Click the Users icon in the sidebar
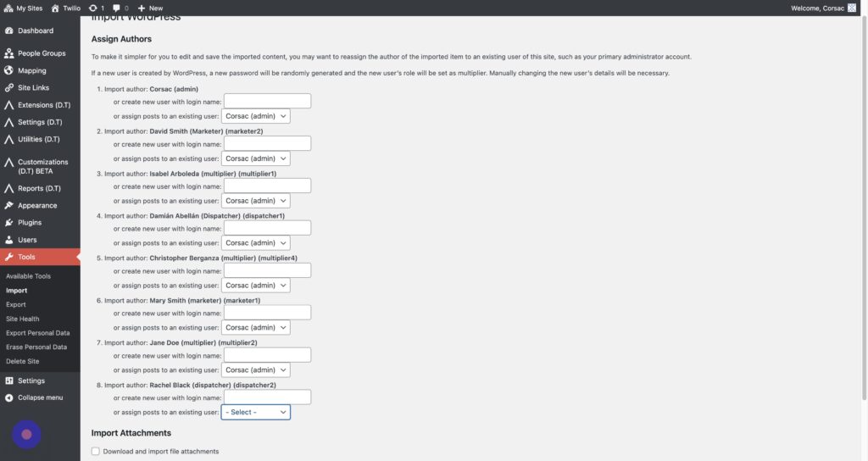The height and width of the screenshot is (461, 868). [8, 240]
